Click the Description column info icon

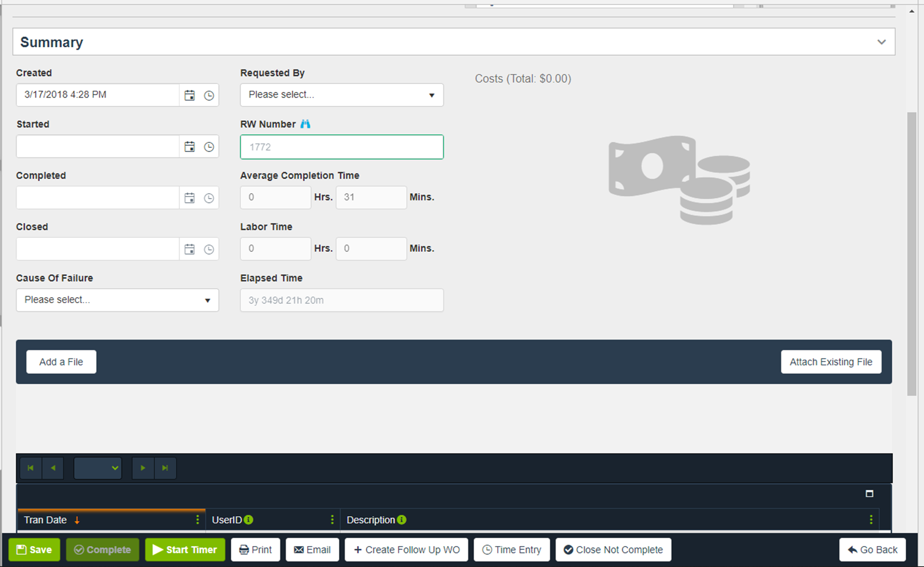402,520
